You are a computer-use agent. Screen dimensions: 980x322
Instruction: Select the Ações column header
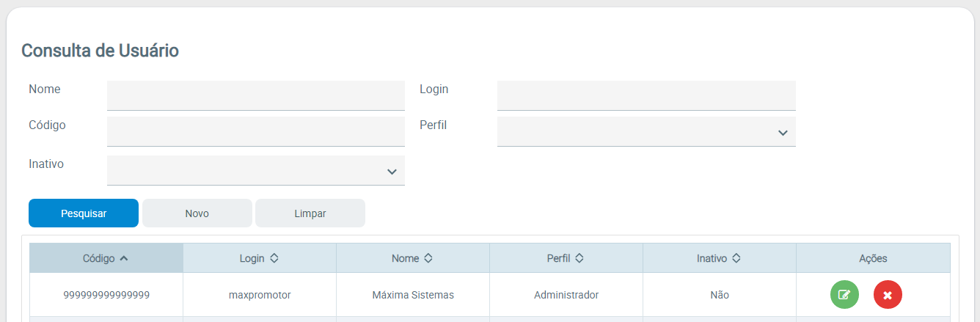tap(873, 258)
